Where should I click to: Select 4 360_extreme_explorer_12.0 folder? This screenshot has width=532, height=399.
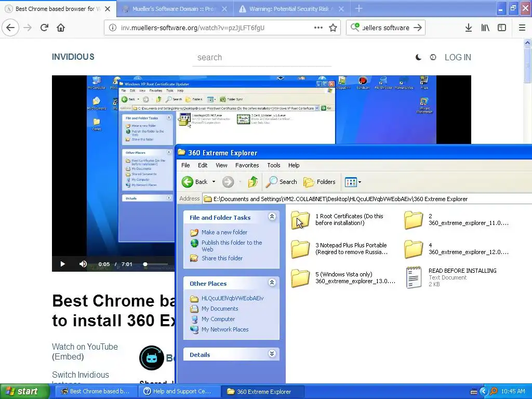457,249
